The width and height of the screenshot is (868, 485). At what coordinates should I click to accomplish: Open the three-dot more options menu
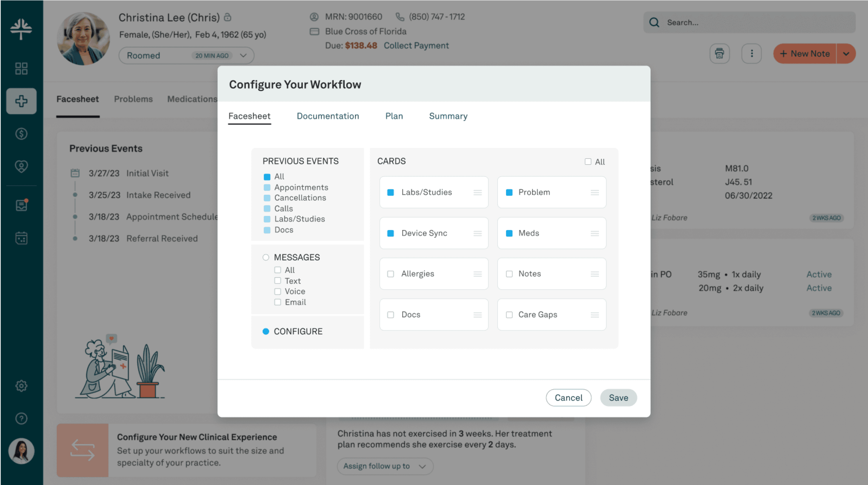752,53
